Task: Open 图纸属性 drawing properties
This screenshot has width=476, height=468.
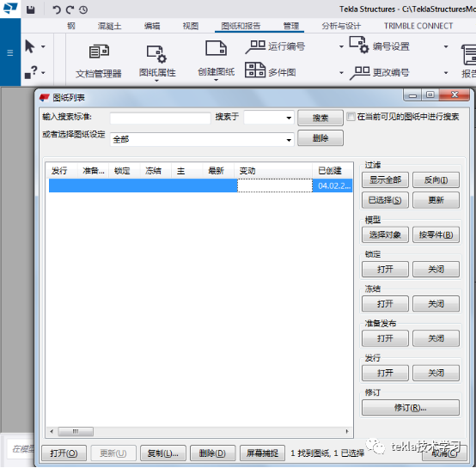Action: point(157,61)
